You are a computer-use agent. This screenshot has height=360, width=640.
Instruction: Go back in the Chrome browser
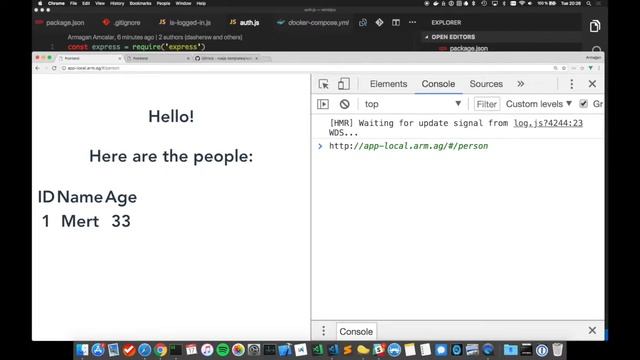(38, 68)
